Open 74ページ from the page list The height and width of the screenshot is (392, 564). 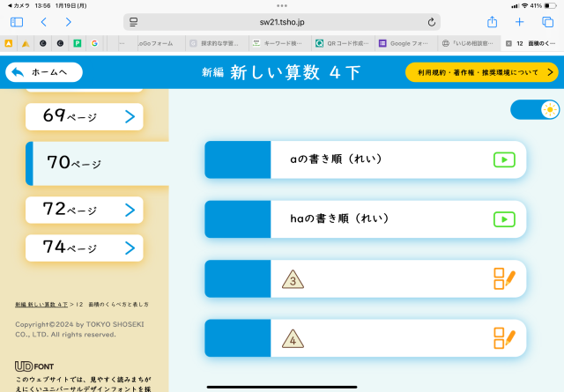[85, 248]
